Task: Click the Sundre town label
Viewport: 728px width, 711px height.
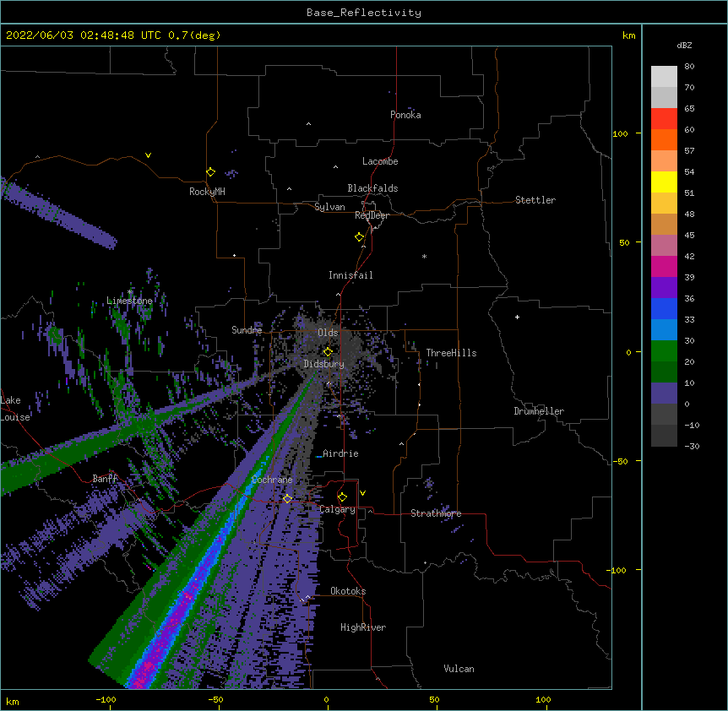Action: point(247,330)
